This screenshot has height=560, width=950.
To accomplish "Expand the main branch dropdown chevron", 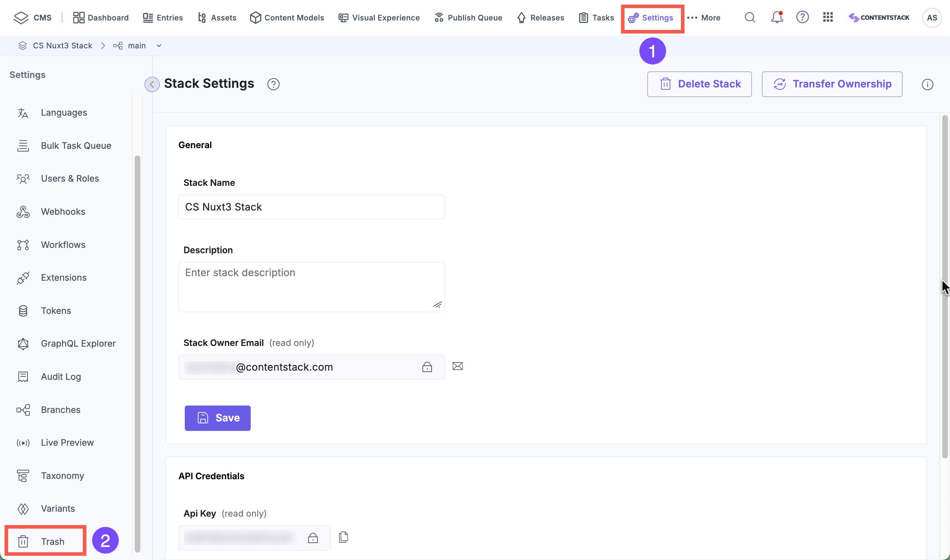I will pos(159,45).
